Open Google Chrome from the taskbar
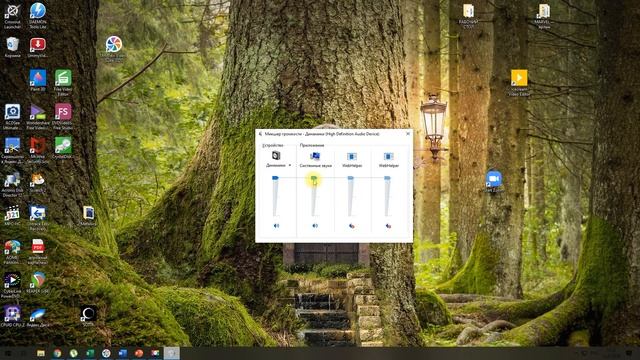 pos(57,353)
